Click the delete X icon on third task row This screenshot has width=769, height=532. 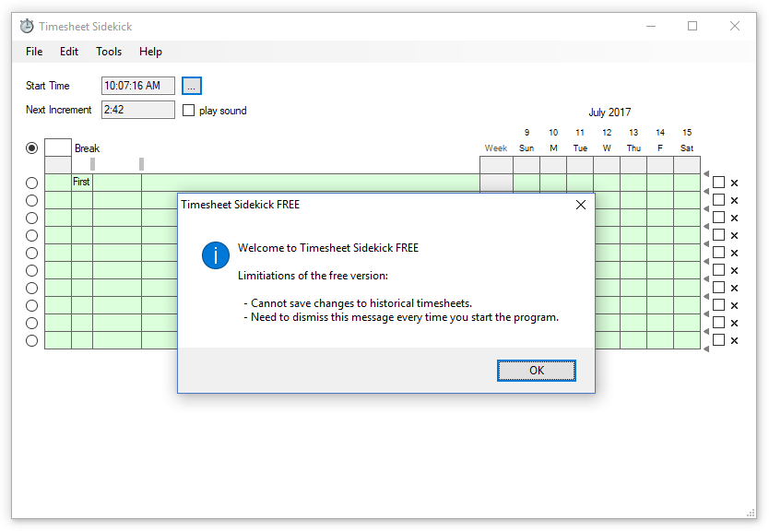[734, 219]
